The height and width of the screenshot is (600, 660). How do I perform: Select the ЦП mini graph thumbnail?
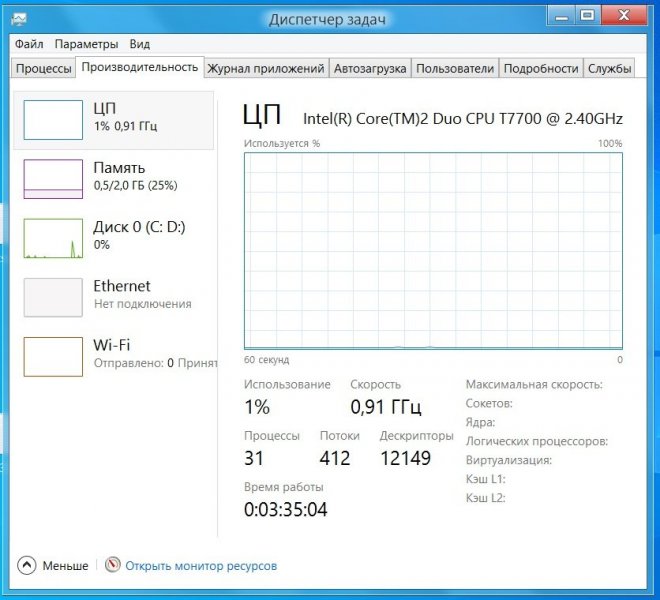[x=53, y=120]
